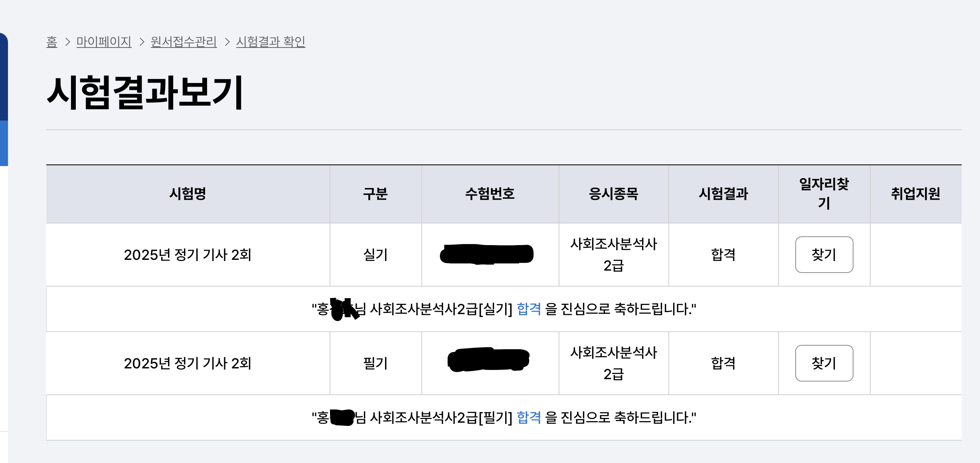
Task: Click the chevron arrow right after 홈
Action: click(x=67, y=42)
